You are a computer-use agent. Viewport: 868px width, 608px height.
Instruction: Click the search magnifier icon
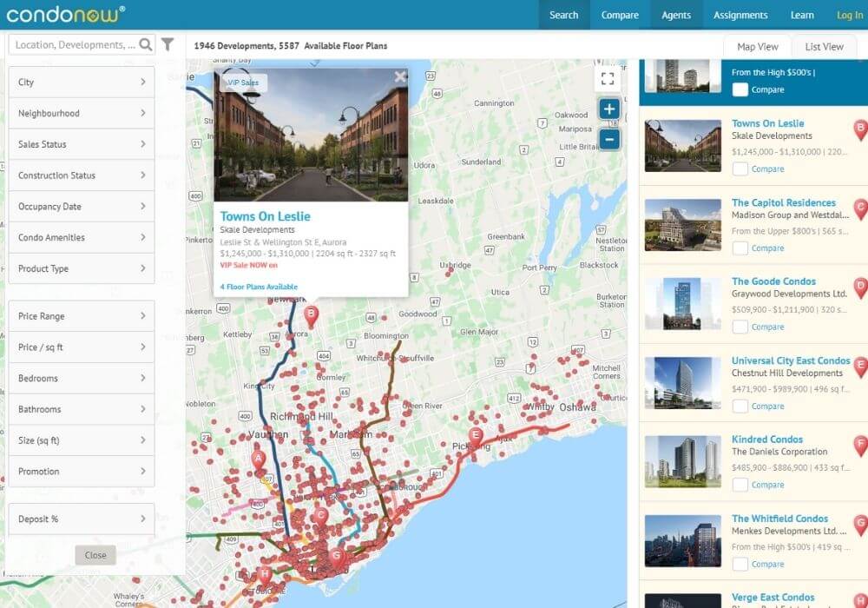click(x=146, y=45)
